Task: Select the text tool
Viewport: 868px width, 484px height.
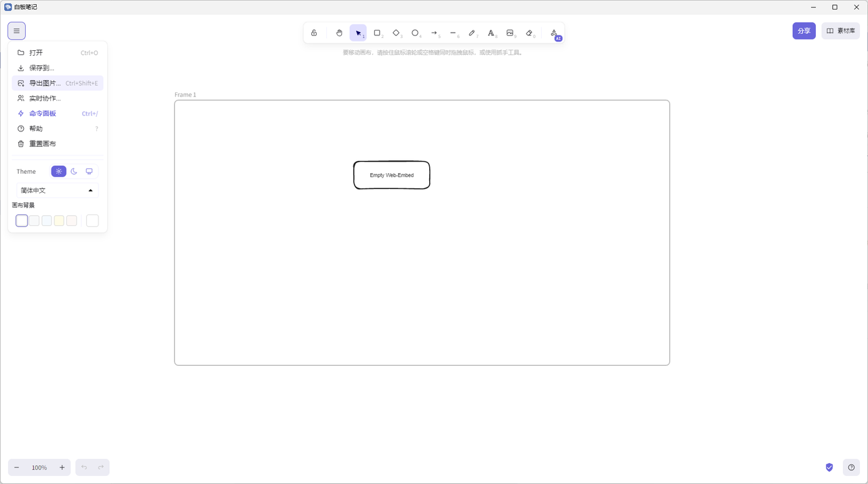Action: [x=491, y=33]
